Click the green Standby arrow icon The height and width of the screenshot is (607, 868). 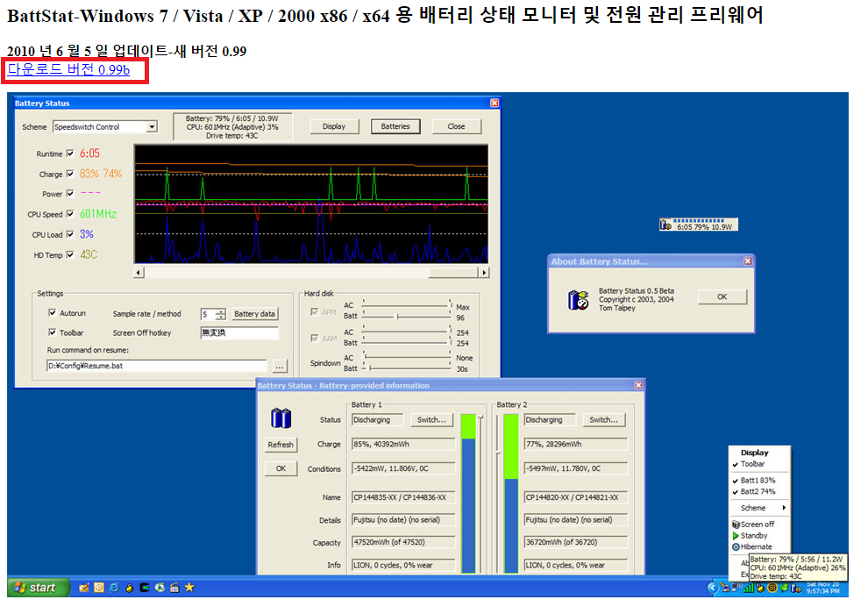coord(736,536)
